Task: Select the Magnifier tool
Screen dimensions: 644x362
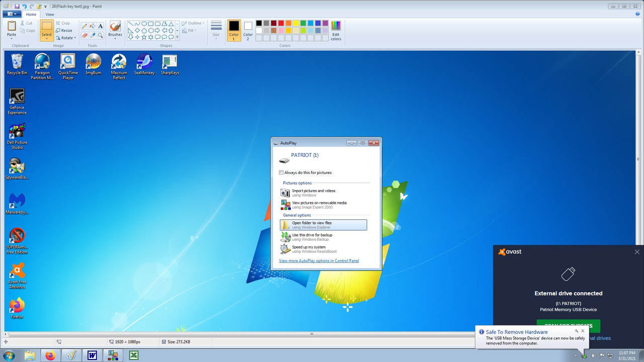Action: click(x=100, y=35)
